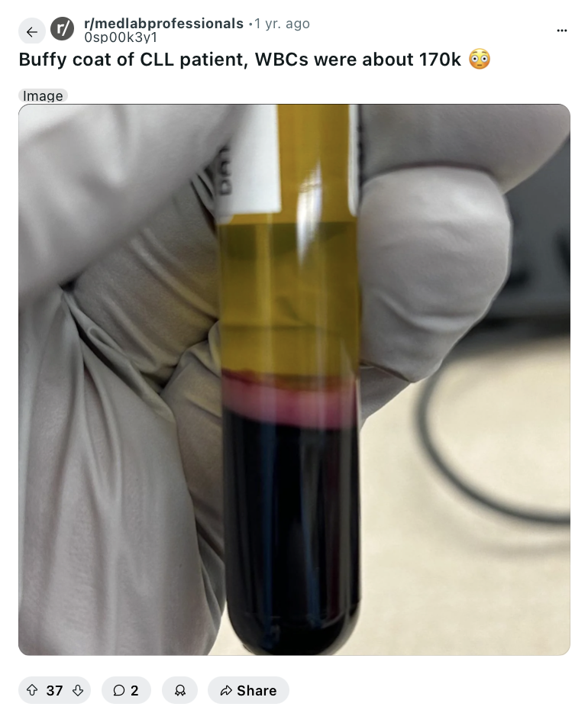Click the comment count showing 2
The width and height of the screenshot is (588, 710).
pyautogui.click(x=134, y=690)
